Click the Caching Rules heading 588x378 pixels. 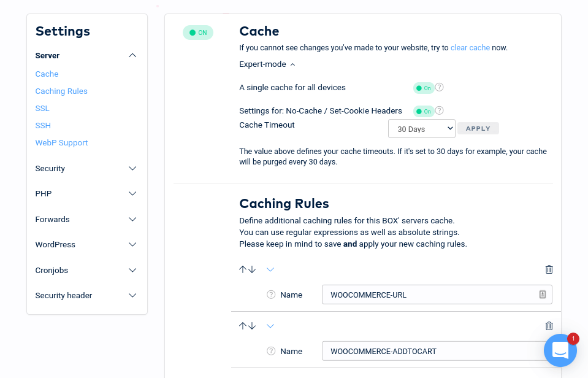coord(284,204)
